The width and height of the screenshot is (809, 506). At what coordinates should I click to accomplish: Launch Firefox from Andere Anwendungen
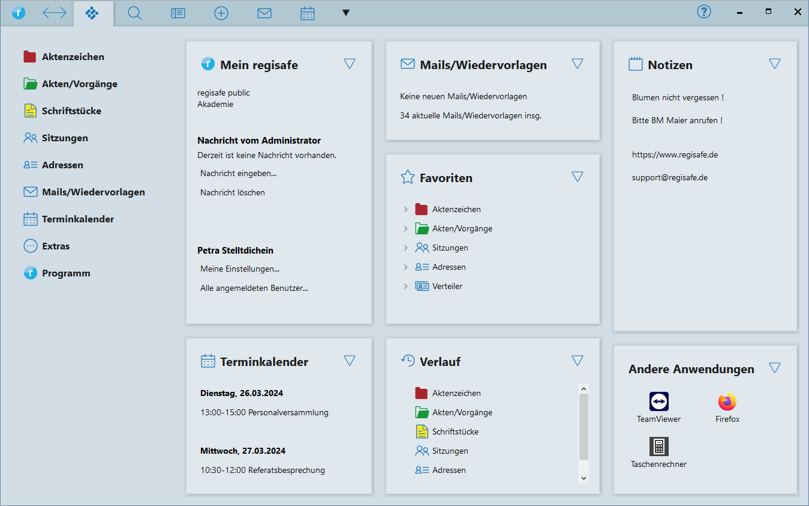coord(727,402)
